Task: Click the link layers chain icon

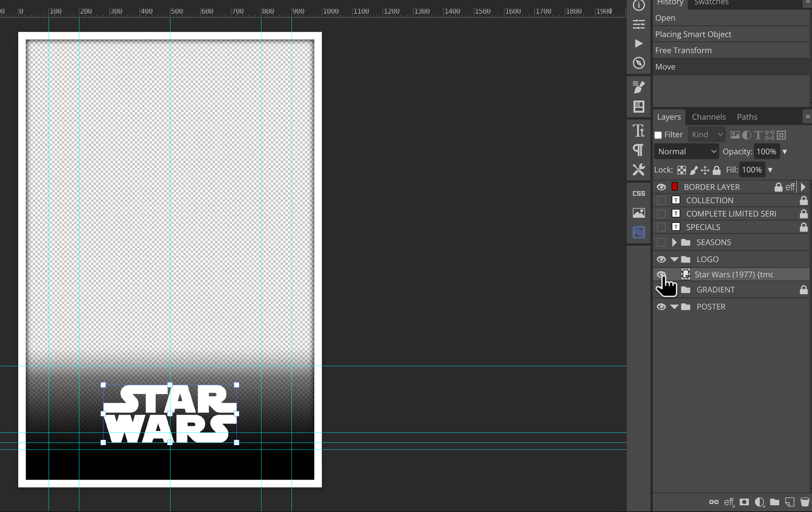Action: [714, 502]
